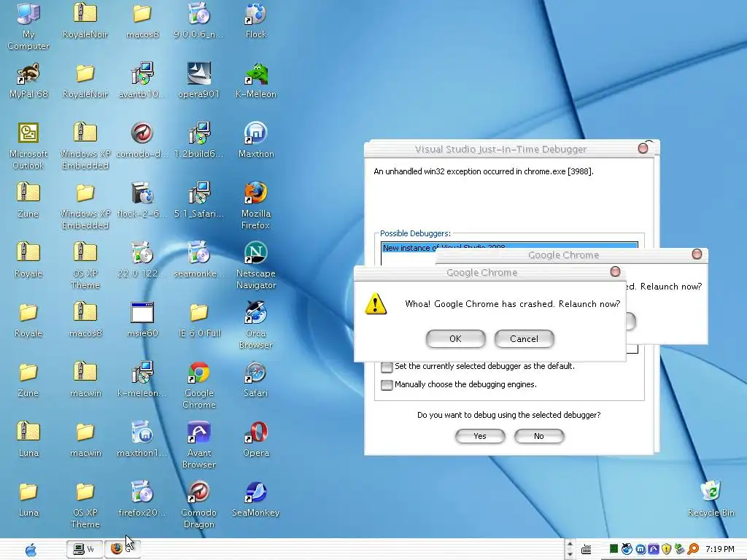Open the Flock browser shortcut
This screenshot has width=747, height=560.
pyautogui.click(x=256, y=20)
